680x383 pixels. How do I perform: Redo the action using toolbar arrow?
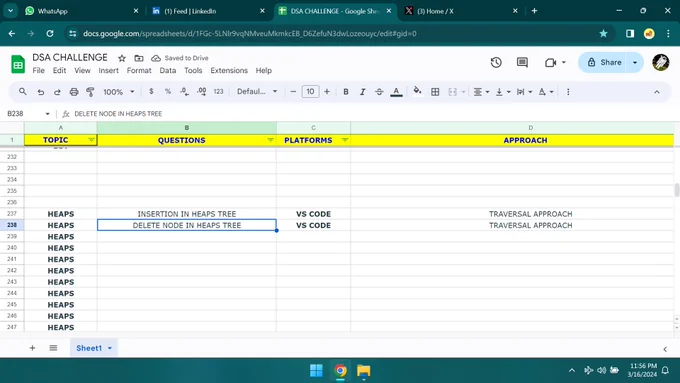(x=57, y=92)
